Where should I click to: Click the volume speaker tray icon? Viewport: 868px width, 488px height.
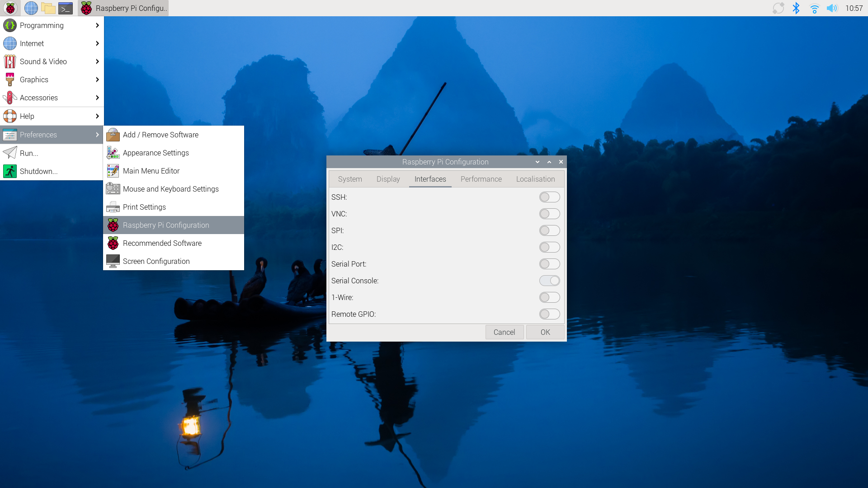832,8
